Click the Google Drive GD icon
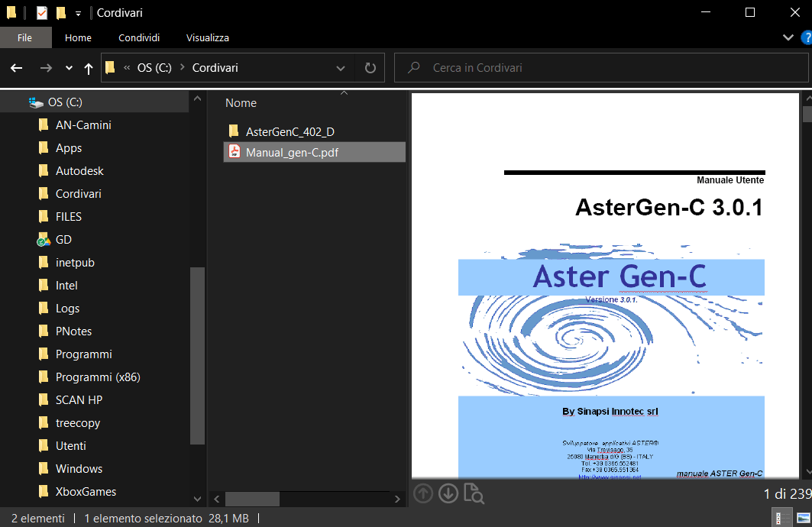 coord(44,240)
